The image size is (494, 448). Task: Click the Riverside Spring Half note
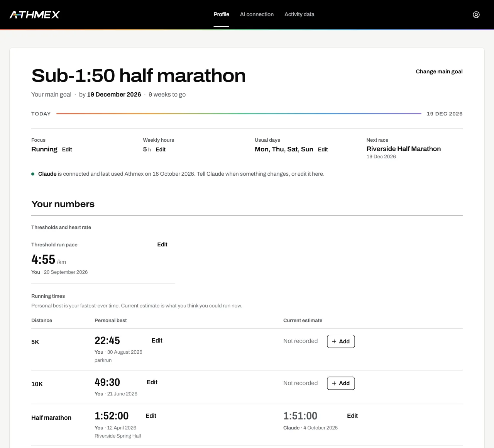point(118,436)
